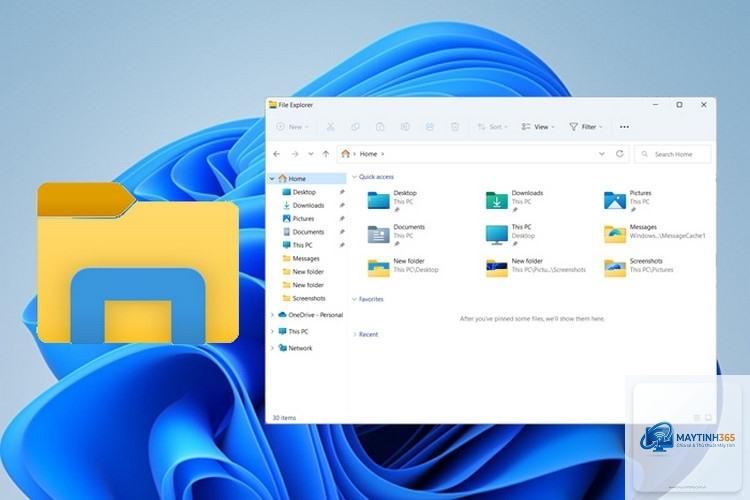This screenshot has width=750, height=500.
Task: Open the Filter dropdown
Action: pyautogui.click(x=585, y=127)
